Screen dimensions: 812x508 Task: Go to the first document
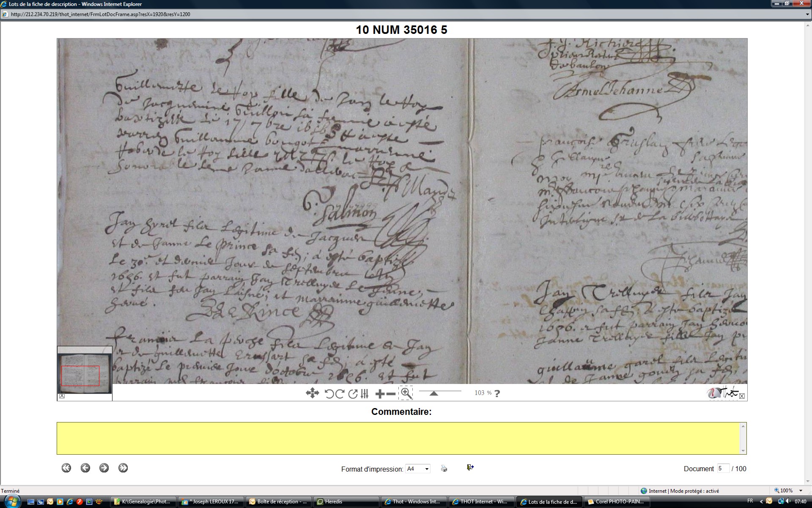[x=66, y=468]
